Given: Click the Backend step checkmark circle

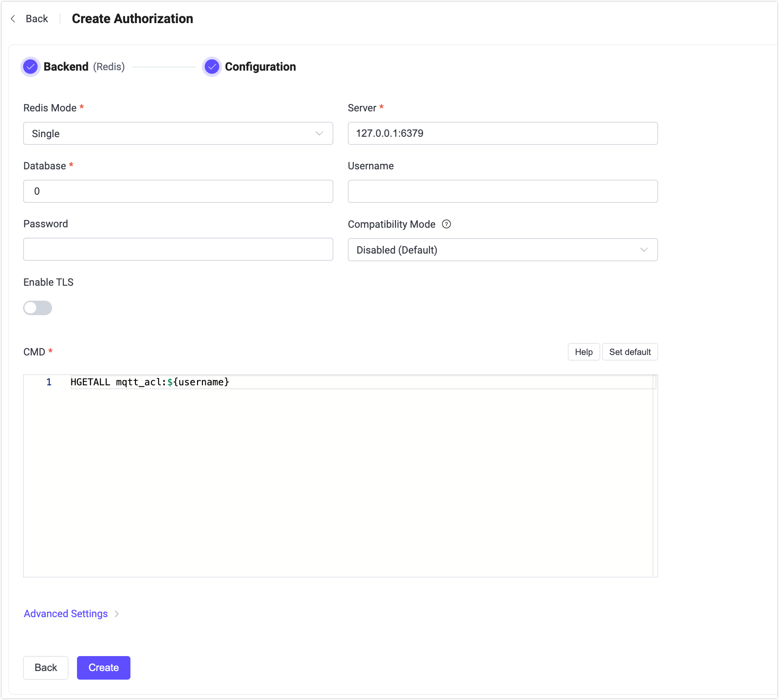Looking at the screenshot, I should 30,67.
